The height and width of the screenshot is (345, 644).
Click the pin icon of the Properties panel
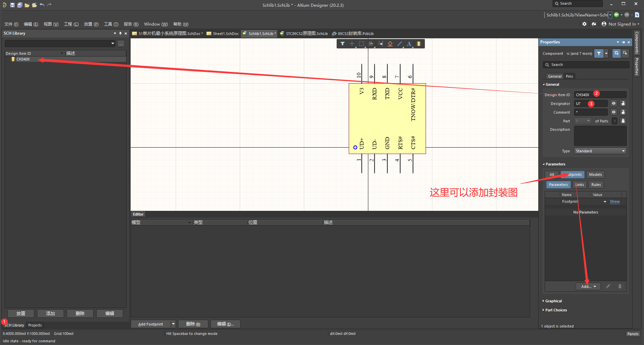click(623, 42)
